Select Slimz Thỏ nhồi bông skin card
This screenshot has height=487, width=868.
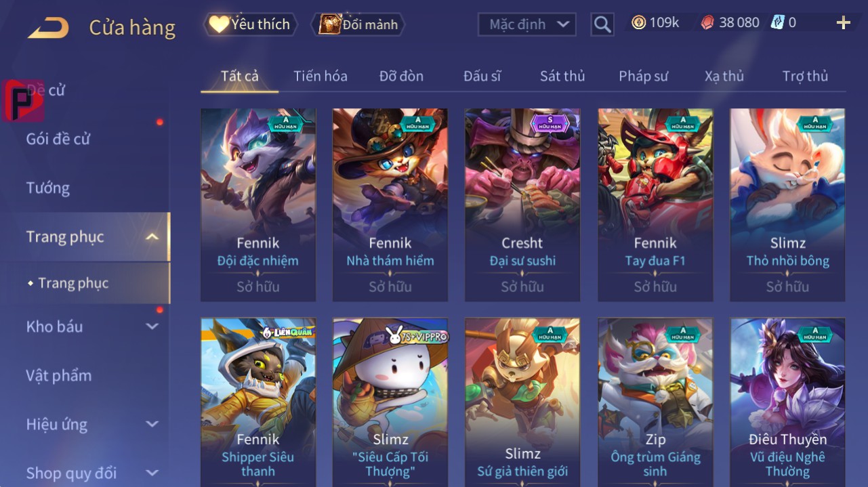(x=787, y=205)
